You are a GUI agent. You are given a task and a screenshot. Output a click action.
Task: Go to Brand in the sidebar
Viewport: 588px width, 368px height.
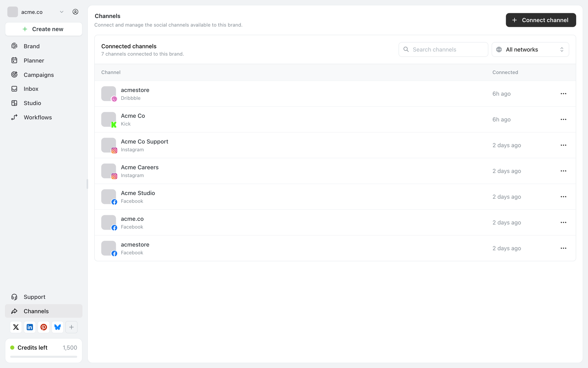click(44, 46)
